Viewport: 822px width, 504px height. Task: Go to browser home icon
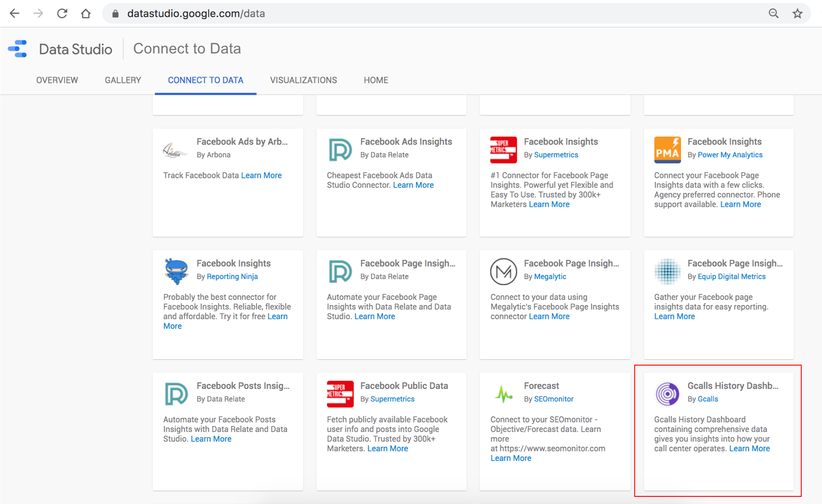tap(86, 13)
